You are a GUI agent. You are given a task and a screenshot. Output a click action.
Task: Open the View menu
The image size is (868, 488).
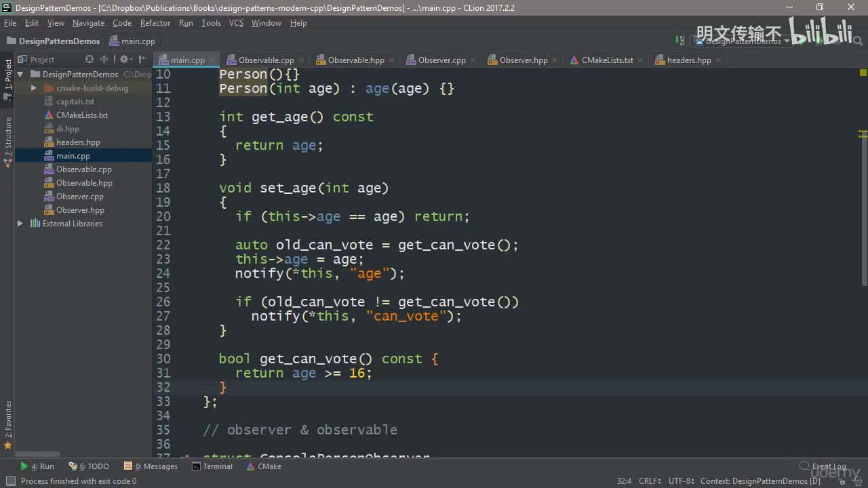click(56, 23)
